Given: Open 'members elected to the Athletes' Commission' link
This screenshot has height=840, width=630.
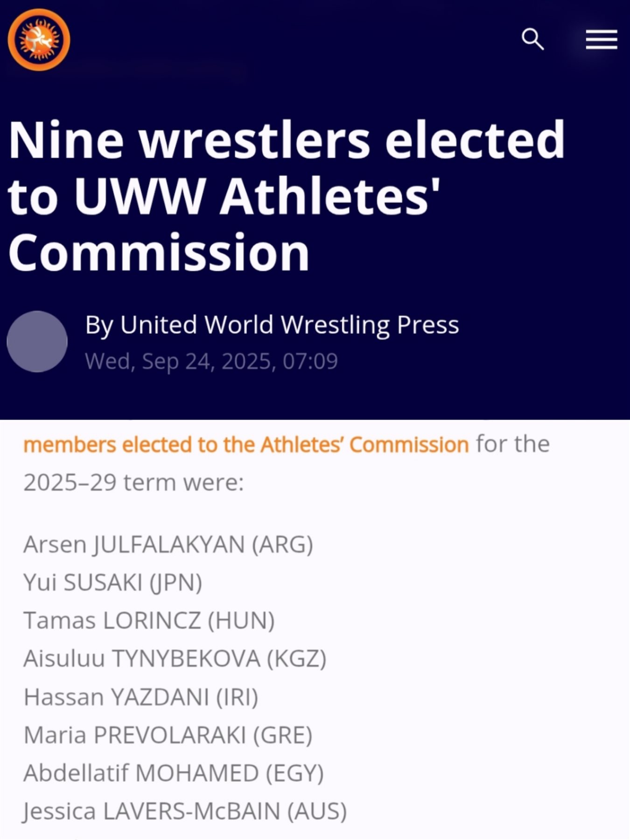Looking at the screenshot, I should click(246, 445).
